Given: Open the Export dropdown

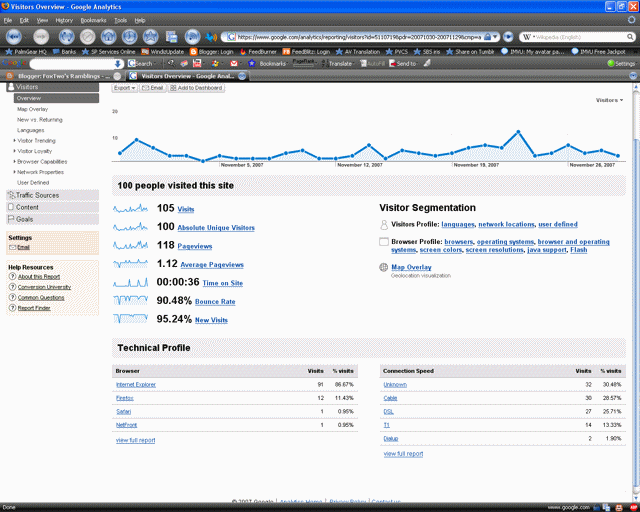Looking at the screenshot, I should click(x=124, y=88).
